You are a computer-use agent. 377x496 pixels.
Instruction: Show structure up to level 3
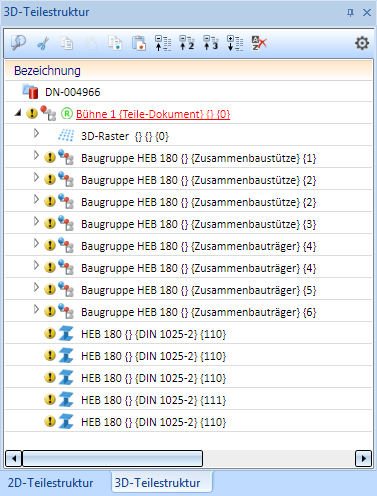coord(211,43)
